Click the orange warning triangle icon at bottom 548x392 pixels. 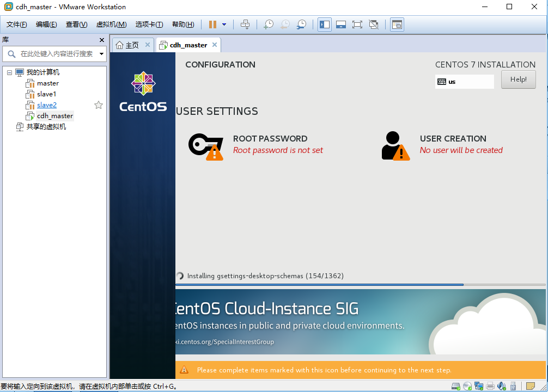click(x=184, y=370)
